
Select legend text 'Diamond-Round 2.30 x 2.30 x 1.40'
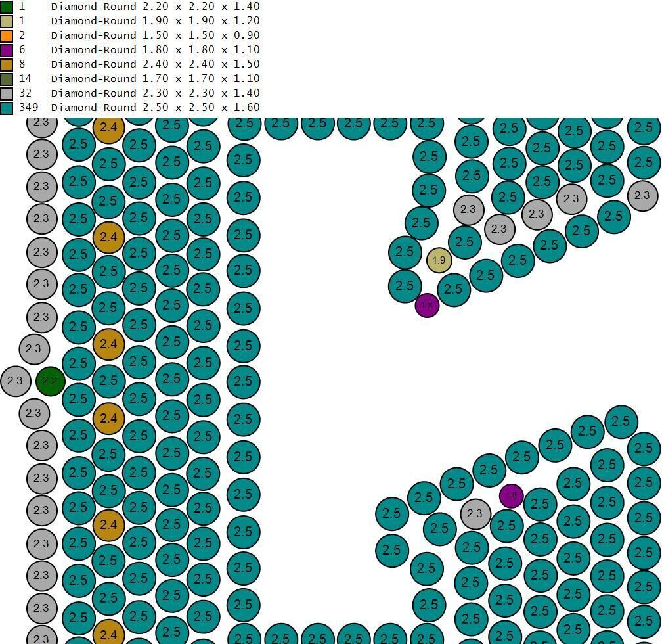pos(156,93)
